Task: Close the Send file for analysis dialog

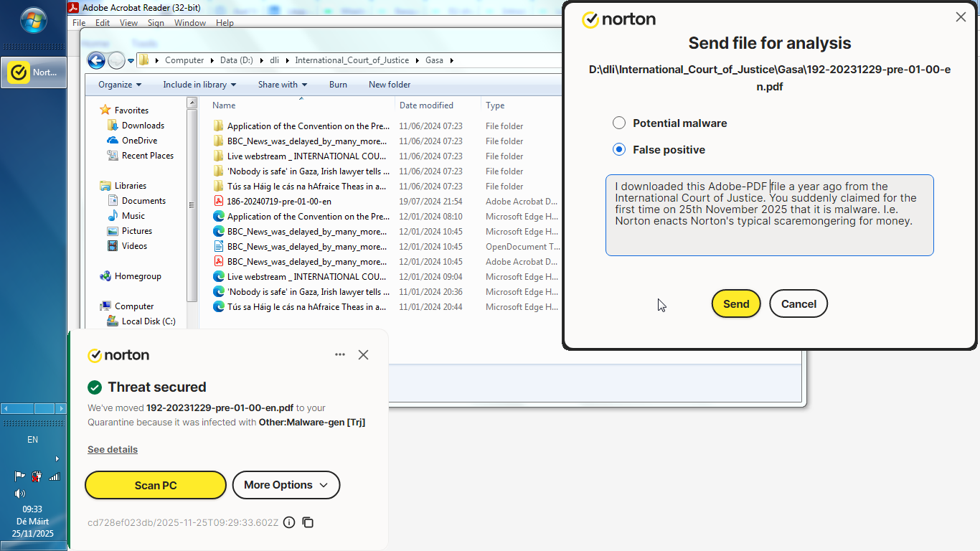Action: (x=961, y=17)
